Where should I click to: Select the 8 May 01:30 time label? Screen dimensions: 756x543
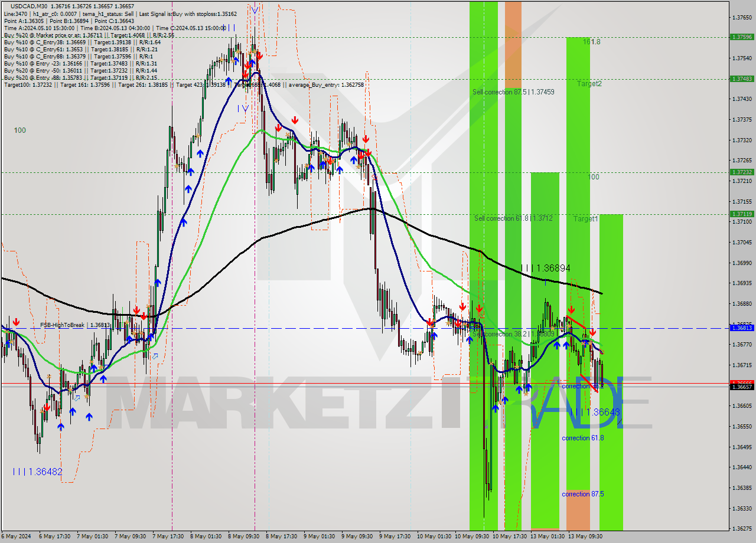(x=206, y=537)
